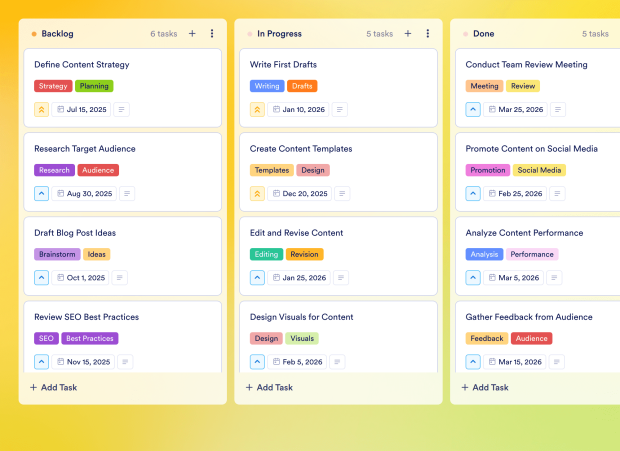This screenshot has width=620, height=451.
Task: Click priority chevron on Research Target Audience card
Action: pos(42,193)
